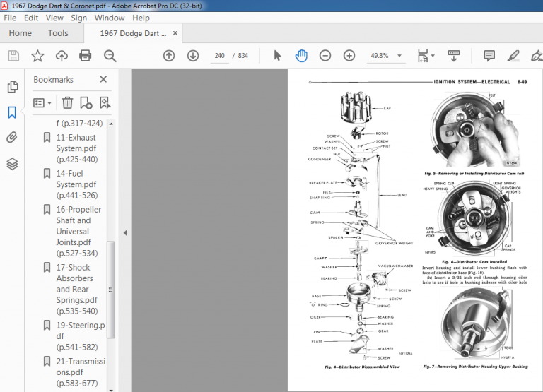Screen dimensions: 543x392
Task: Add the document to starred files
Action: pyautogui.click(x=37, y=56)
